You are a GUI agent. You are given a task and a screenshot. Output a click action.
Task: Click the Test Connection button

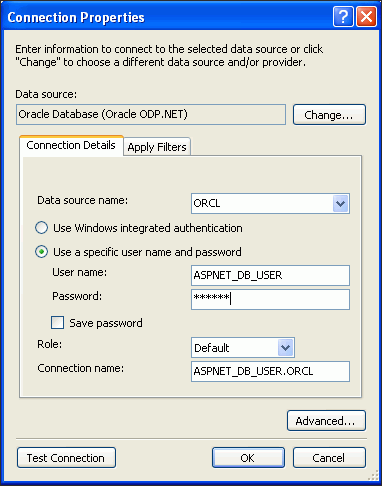coord(66,458)
